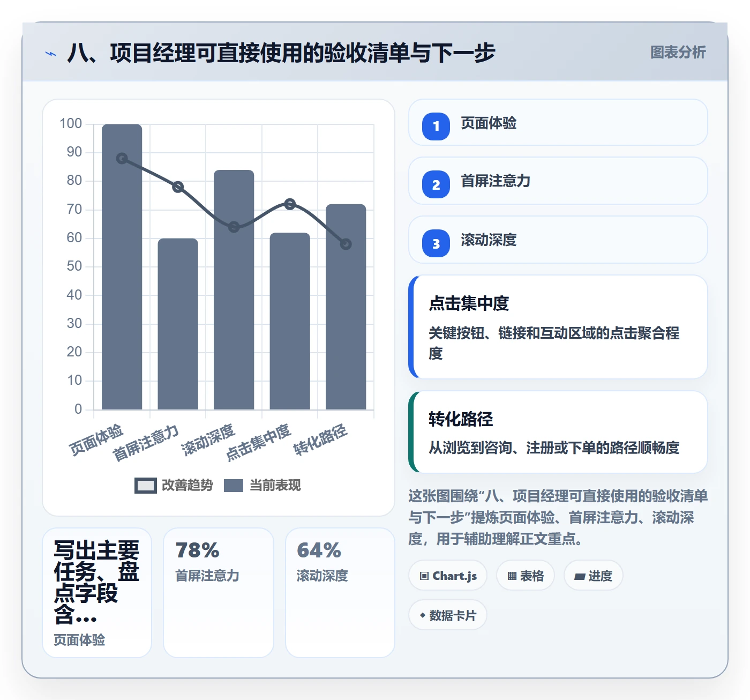This screenshot has height=700, width=750.
Task: Open the 图表分析 label in the header
Action: tap(678, 53)
